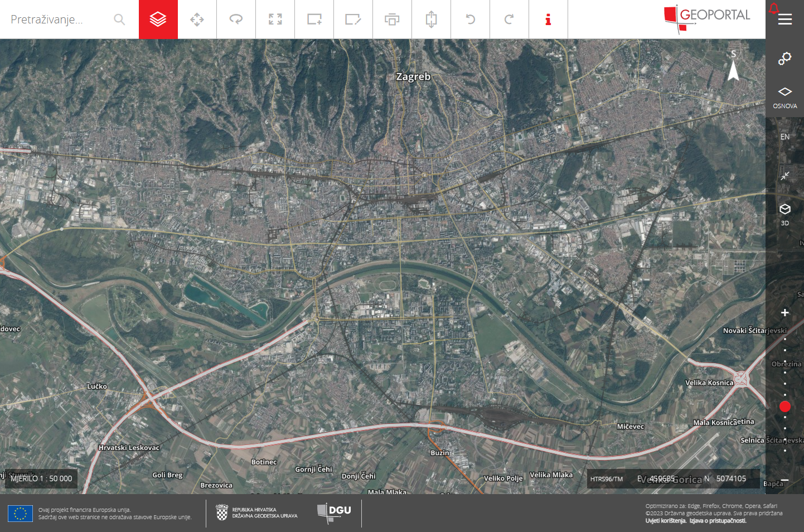Open the settings gears icon
This screenshot has width=804, height=532.
785,58
